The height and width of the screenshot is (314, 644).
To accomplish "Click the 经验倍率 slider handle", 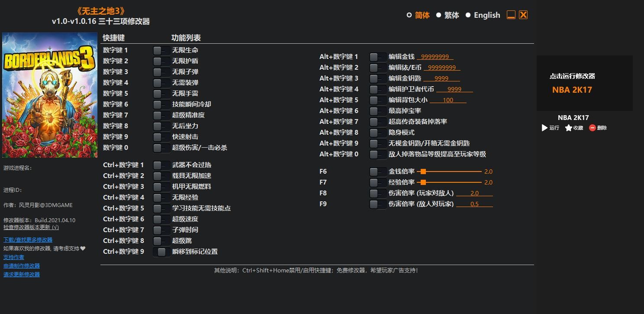I will pos(423,182).
